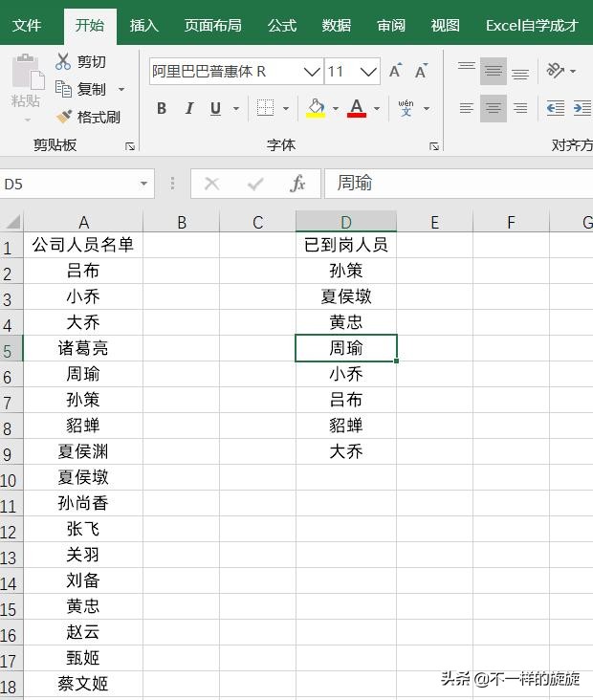
Task: Select the Format Painter brush
Action: tap(63, 117)
